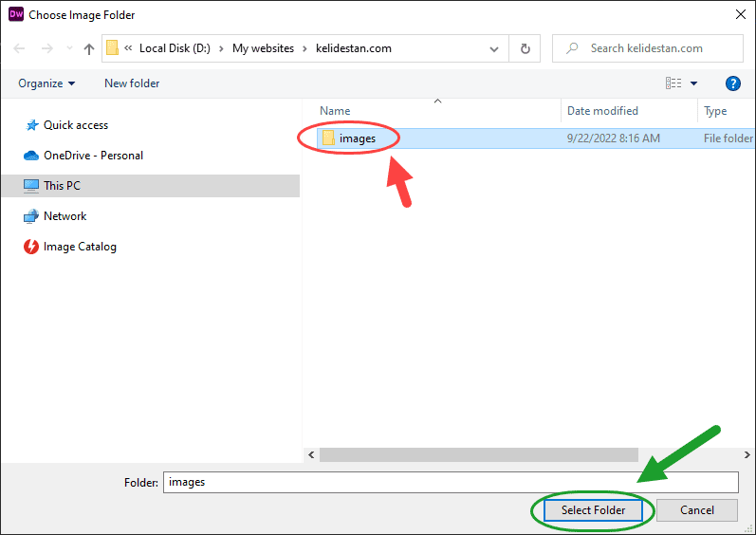This screenshot has width=756, height=535.
Task: Click the search magnifier icon
Action: pyautogui.click(x=572, y=48)
